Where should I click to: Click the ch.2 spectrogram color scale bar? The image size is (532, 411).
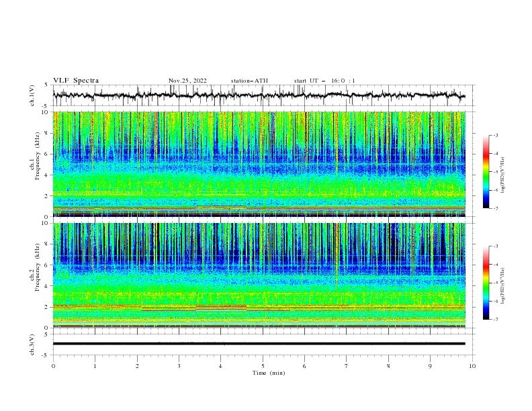point(486,283)
